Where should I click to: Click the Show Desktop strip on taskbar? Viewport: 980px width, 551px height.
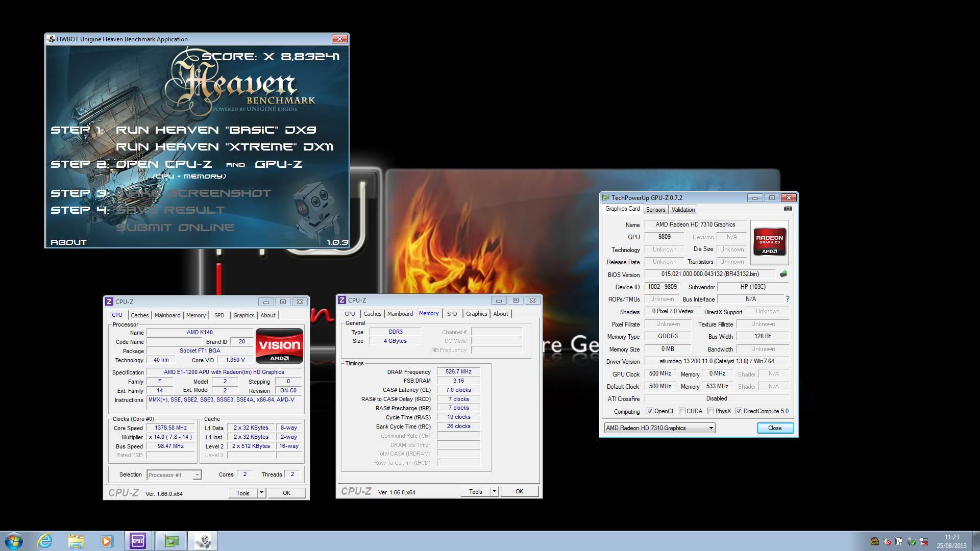pos(976,541)
